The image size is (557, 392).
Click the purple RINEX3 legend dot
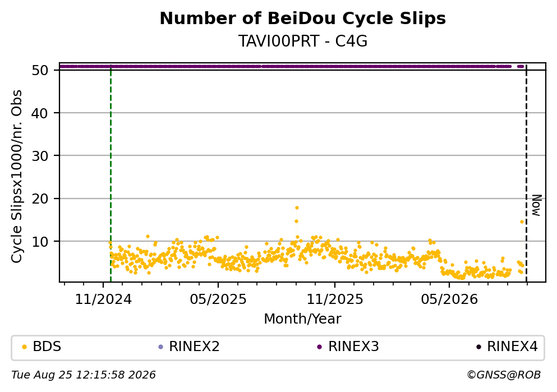pyautogui.click(x=319, y=347)
